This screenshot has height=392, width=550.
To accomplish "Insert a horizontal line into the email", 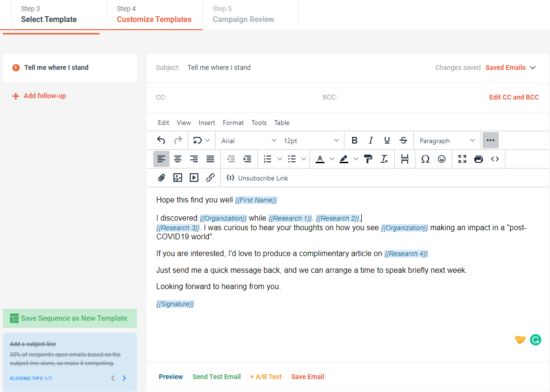I will 404,158.
